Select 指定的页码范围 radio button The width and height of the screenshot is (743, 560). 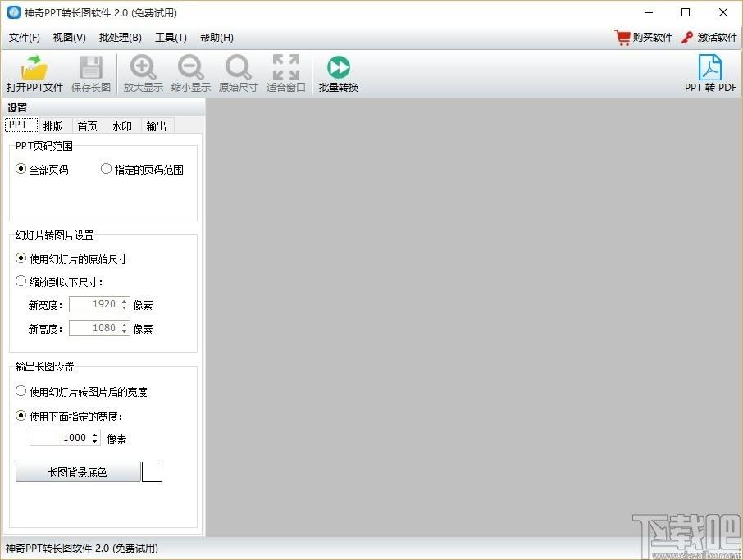[x=106, y=169]
